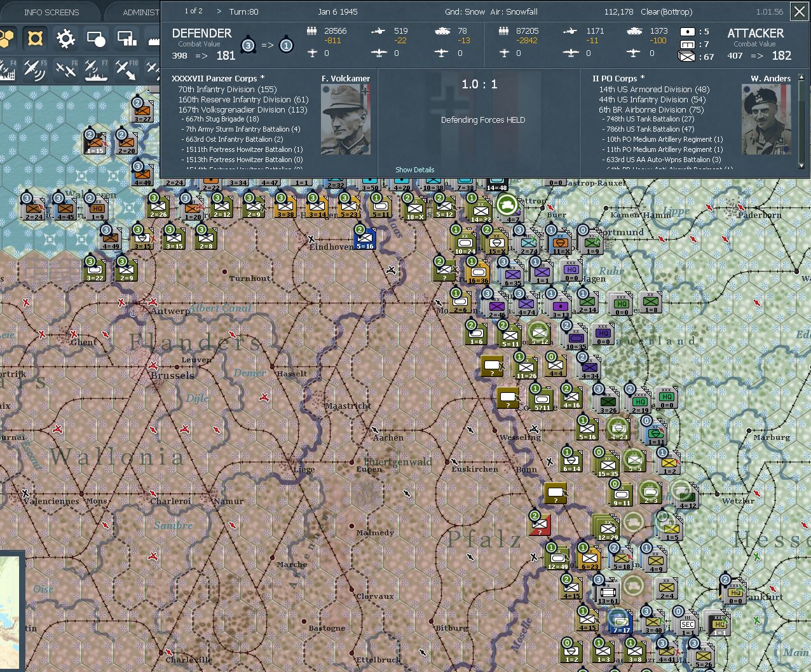811x672 pixels.
Task: Toggle the orange square-ring map overlay icon
Action: [x=35, y=39]
